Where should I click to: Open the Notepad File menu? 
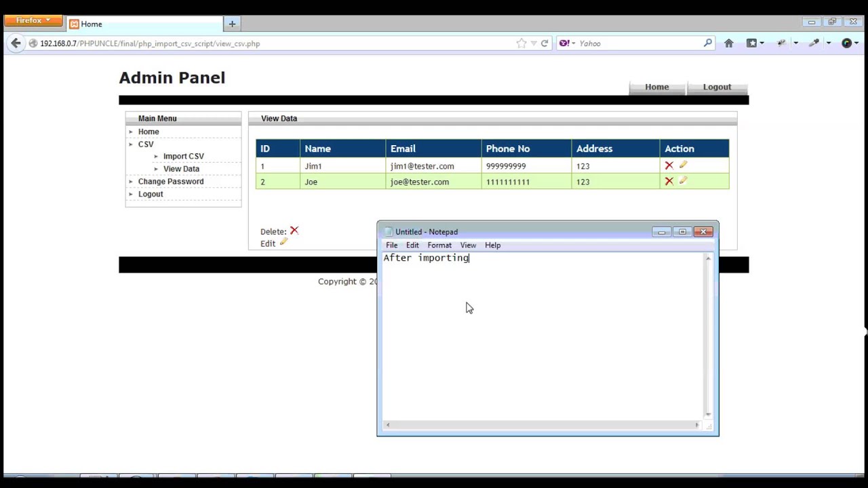(391, 245)
